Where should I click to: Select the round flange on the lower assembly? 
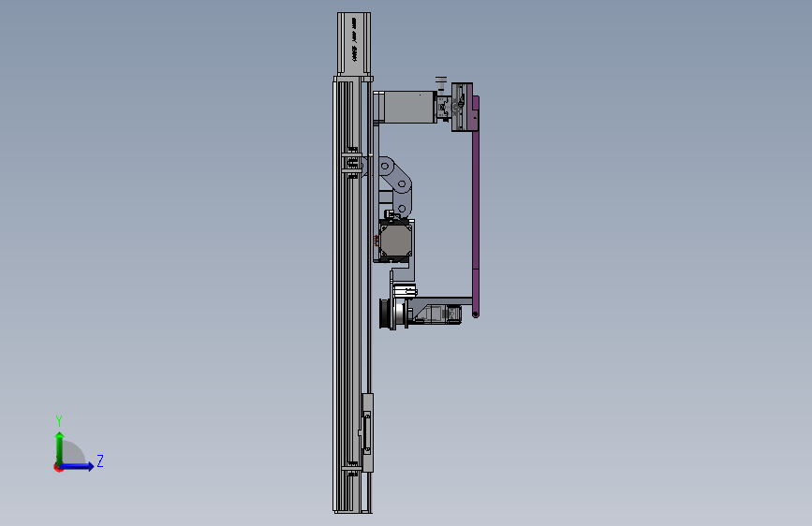tap(386, 314)
